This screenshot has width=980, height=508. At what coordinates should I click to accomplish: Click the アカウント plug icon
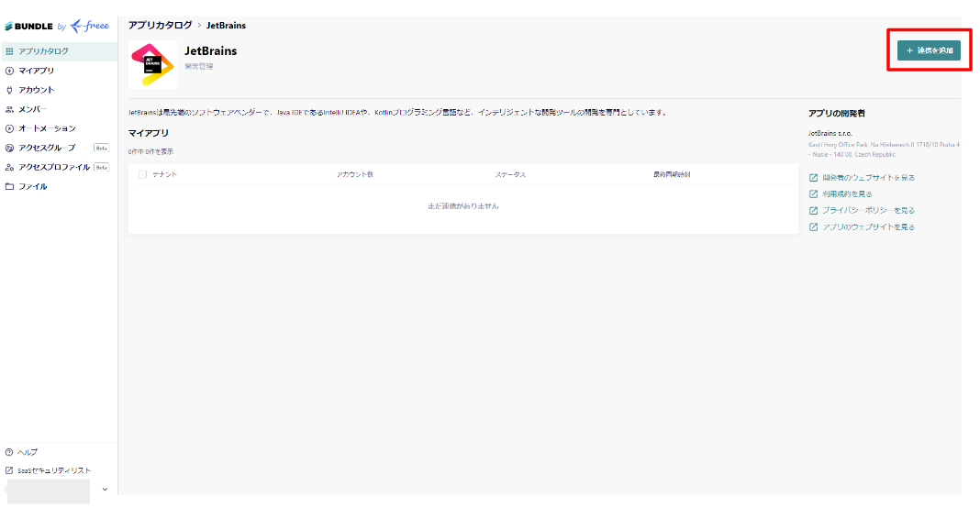(x=9, y=90)
